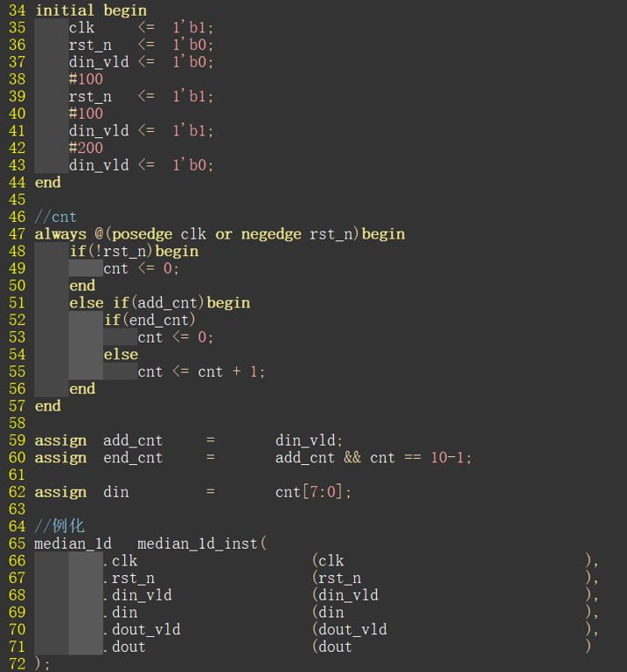627x672 pixels.
Task: Click '.clk' port on line 66
Action: (x=120, y=561)
